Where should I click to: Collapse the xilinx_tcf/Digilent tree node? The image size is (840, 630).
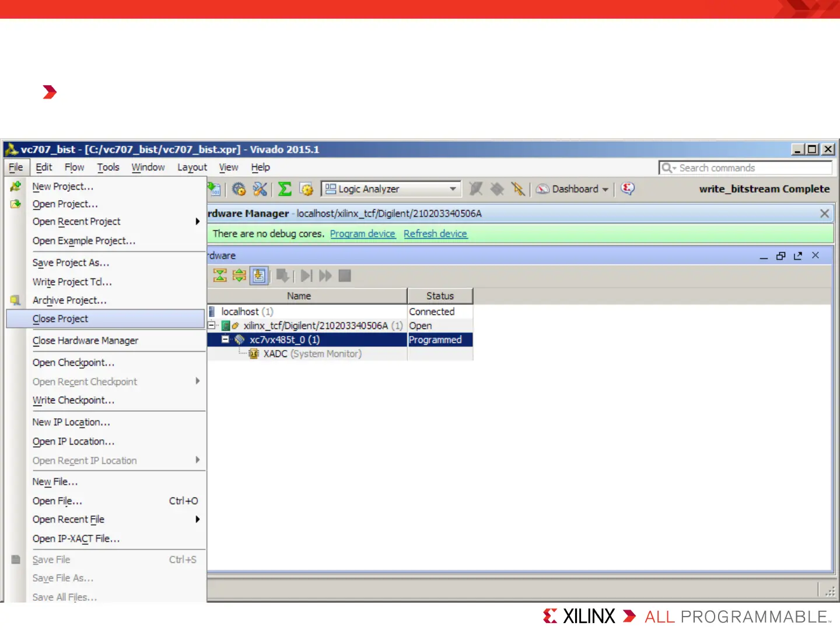(x=212, y=325)
